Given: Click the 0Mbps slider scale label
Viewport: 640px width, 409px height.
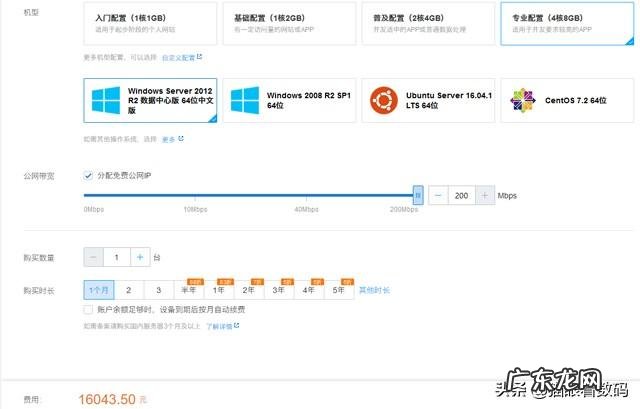Looking at the screenshot, I should pos(94,209).
